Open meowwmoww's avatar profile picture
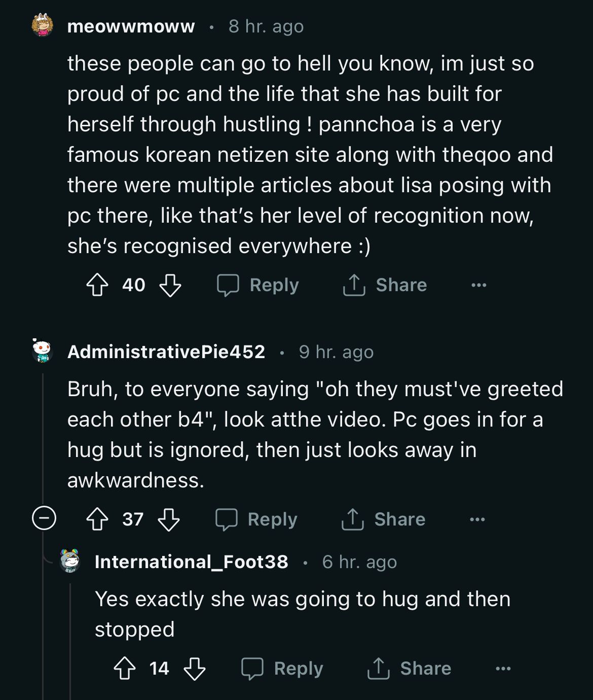Image resolution: width=593 pixels, height=700 pixels. click(43, 26)
